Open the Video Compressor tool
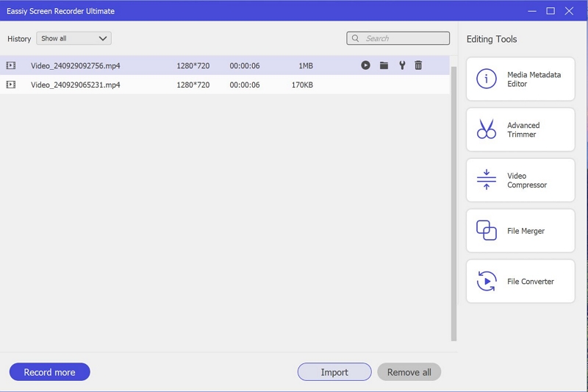Screen dimensions: 588x392 pyautogui.click(x=520, y=180)
